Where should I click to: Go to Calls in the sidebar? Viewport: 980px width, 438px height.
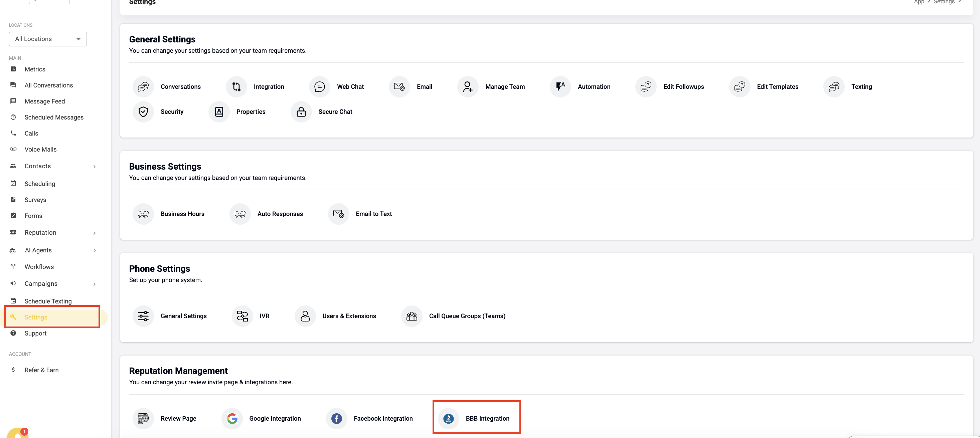coord(31,133)
